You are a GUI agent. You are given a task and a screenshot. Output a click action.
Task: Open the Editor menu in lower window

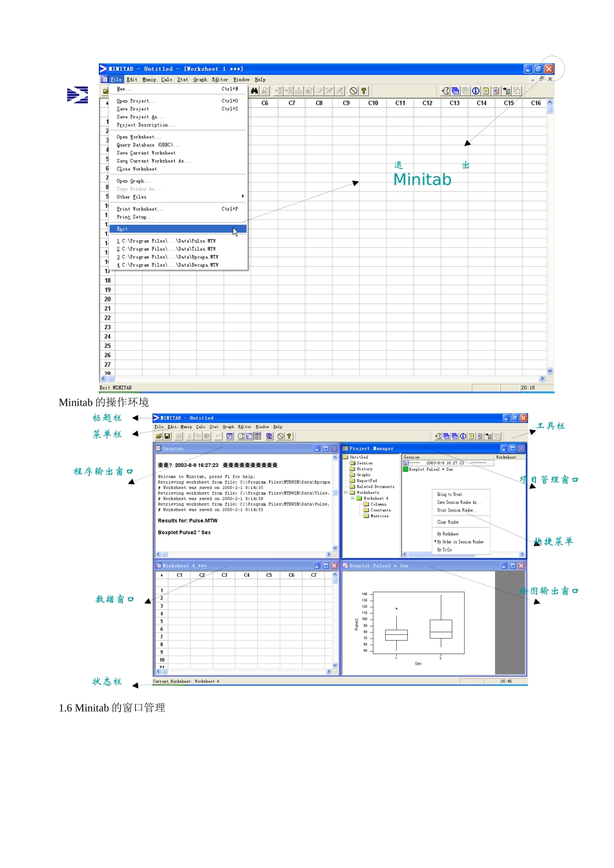(244, 427)
